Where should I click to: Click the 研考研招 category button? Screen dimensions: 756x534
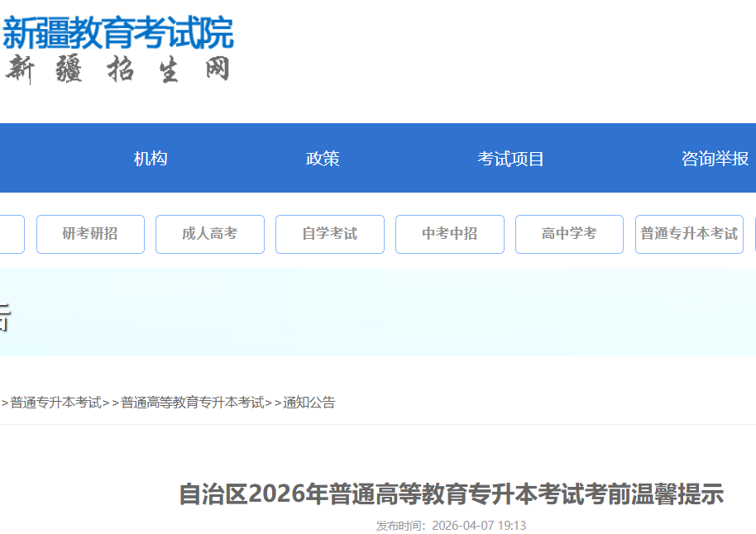coord(90,234)
